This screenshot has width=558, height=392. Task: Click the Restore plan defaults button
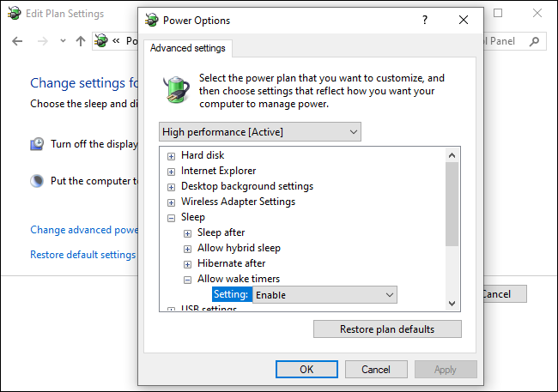387,329
